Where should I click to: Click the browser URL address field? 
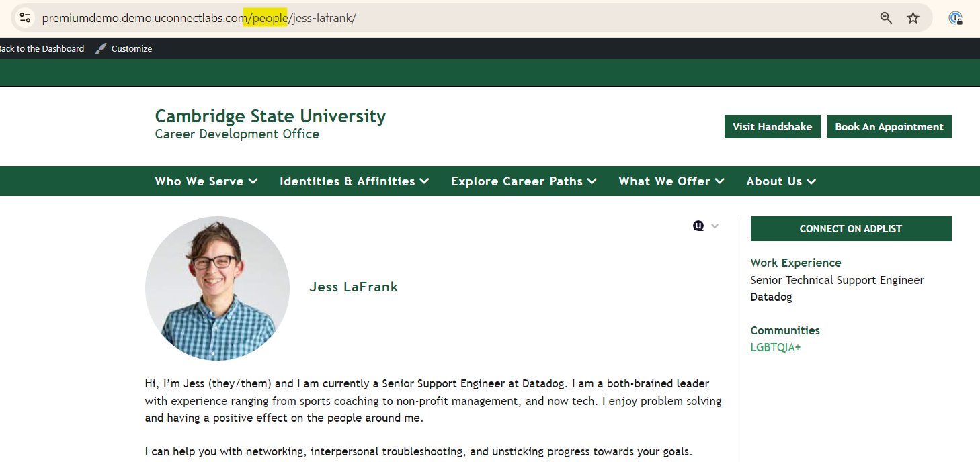[x=471, y=18]
